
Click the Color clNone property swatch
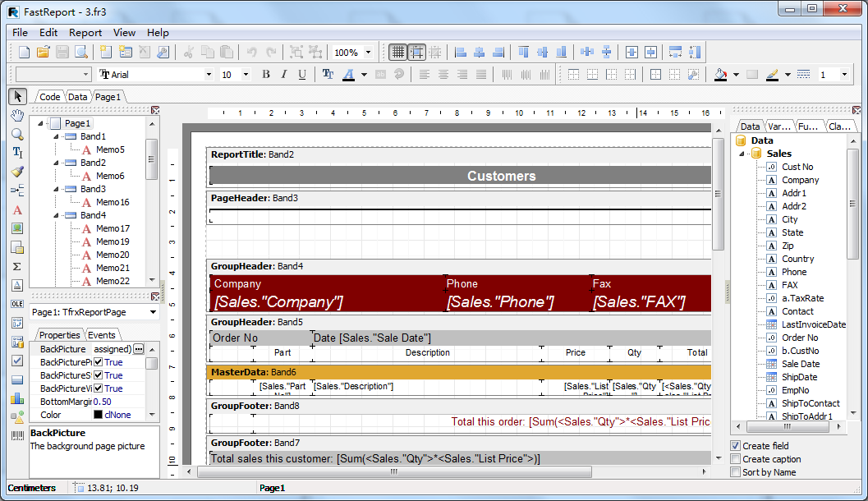98,415
